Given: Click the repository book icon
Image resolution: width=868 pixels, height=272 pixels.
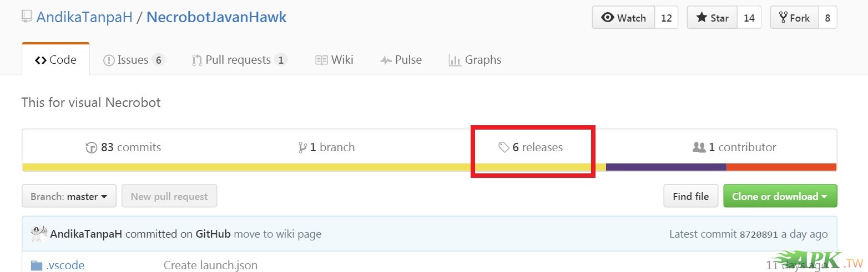Looking at the screenshot, I should [27, 17].
